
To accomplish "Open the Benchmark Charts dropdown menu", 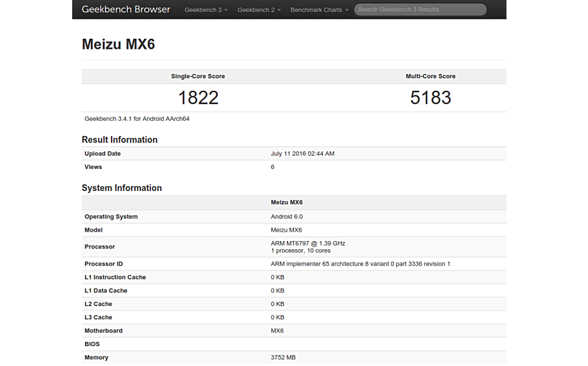I will pos(319,10).
